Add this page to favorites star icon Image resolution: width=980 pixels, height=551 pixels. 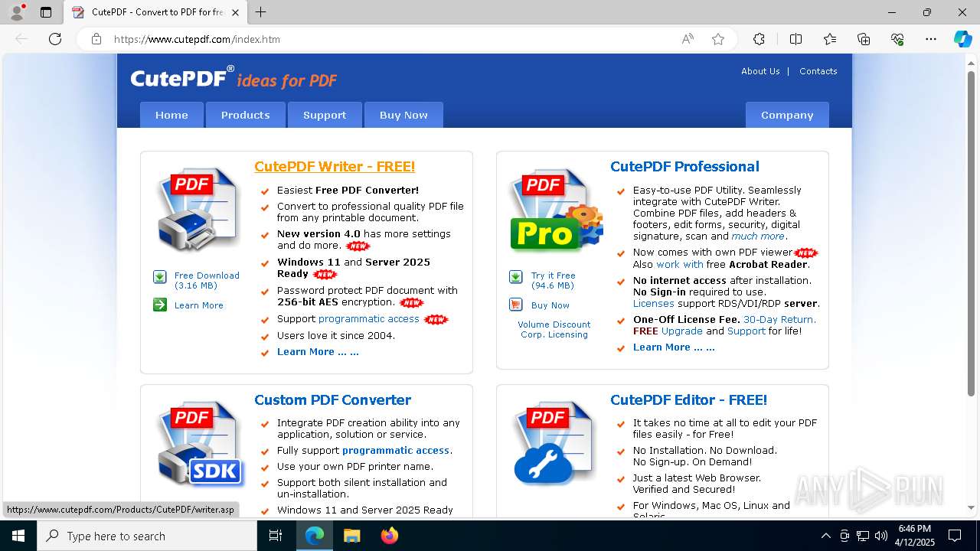[717, 39]
